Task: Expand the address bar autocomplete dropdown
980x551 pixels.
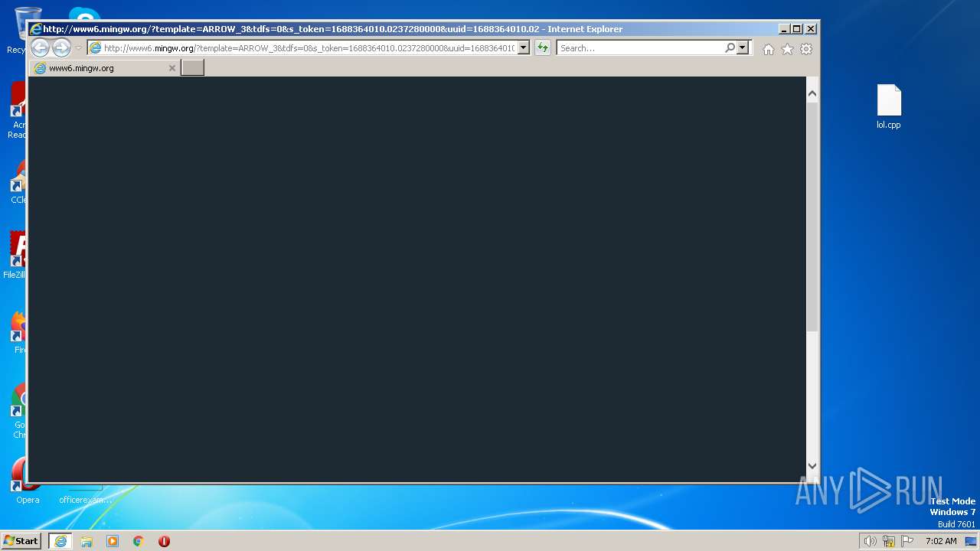Action: [524, 48]
